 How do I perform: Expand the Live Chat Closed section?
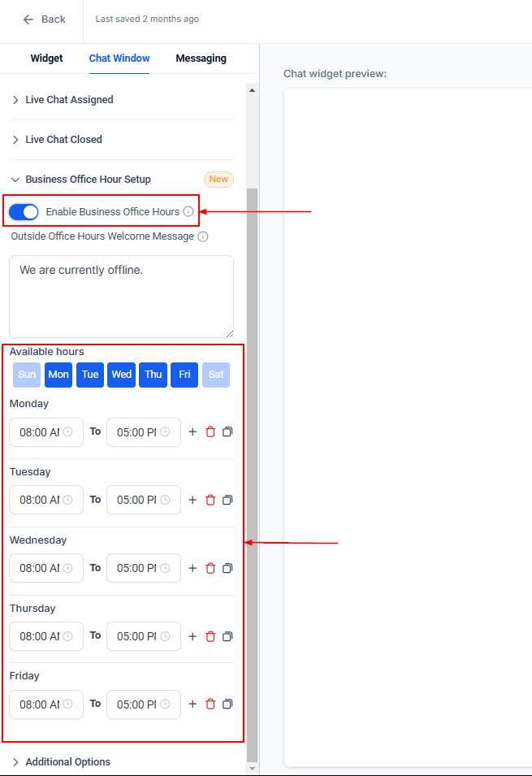coord(63,140)
